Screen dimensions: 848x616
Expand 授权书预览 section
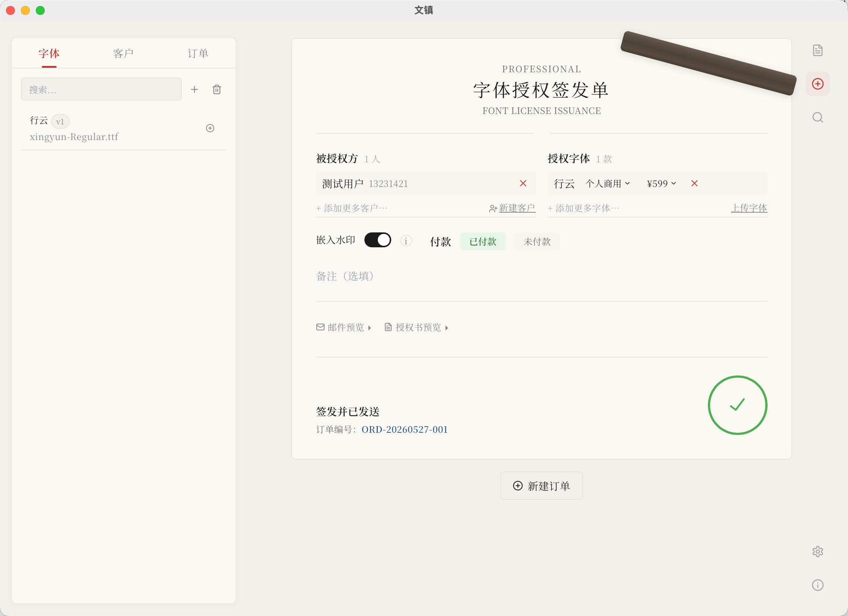[416, 327]
